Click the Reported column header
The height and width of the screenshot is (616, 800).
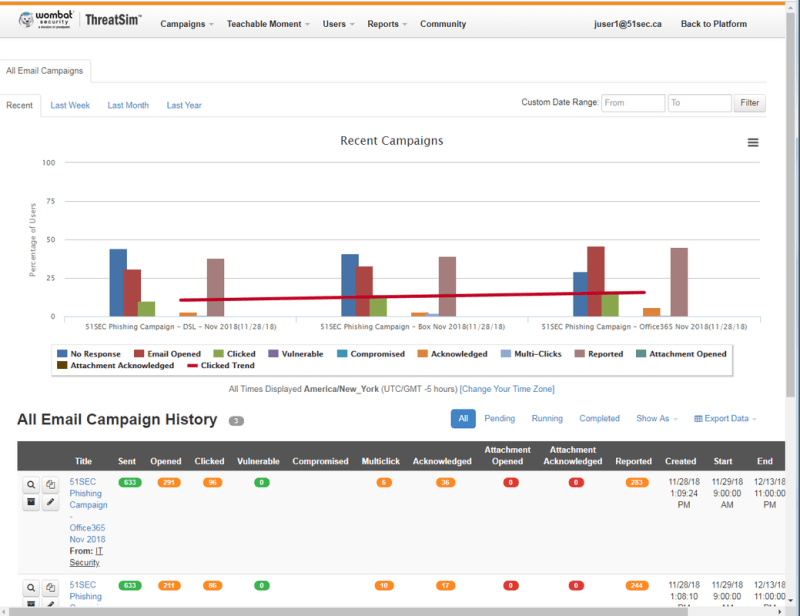coord(633,461)
